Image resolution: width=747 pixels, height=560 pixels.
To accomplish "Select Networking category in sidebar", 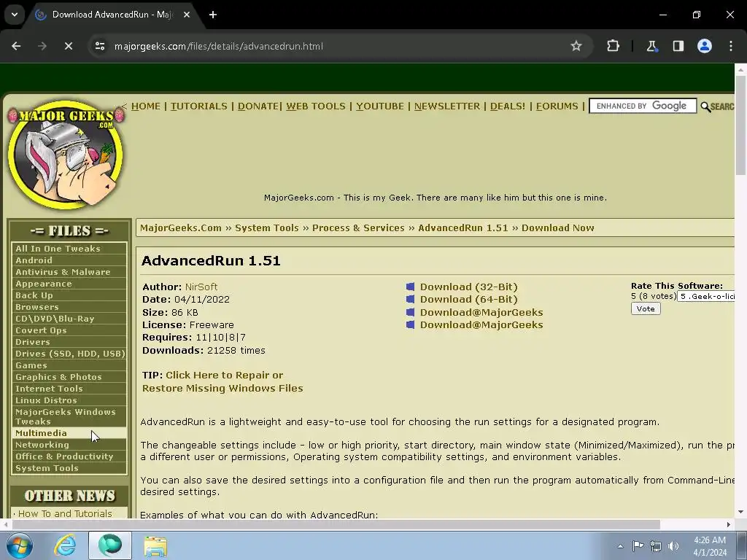I will 69,445.
